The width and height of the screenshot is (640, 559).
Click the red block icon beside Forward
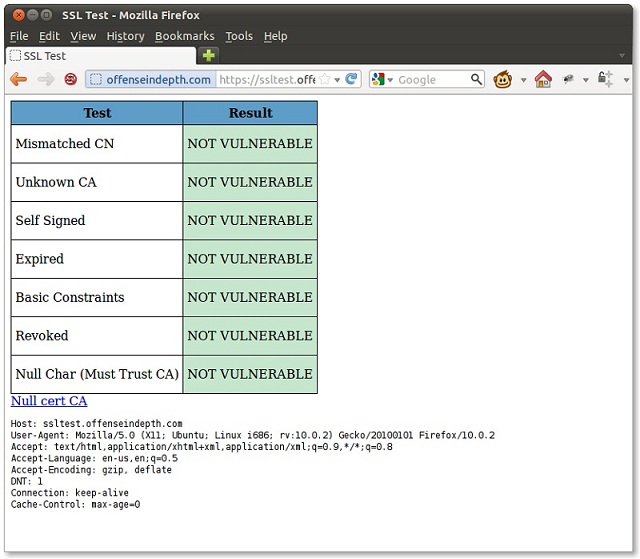[x=71, y=79]
